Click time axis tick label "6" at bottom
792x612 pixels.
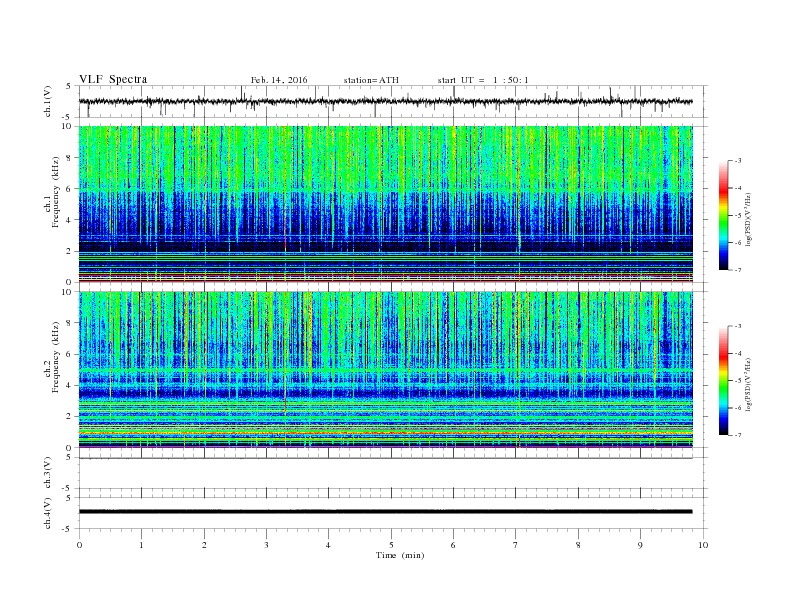pos(453,545)
